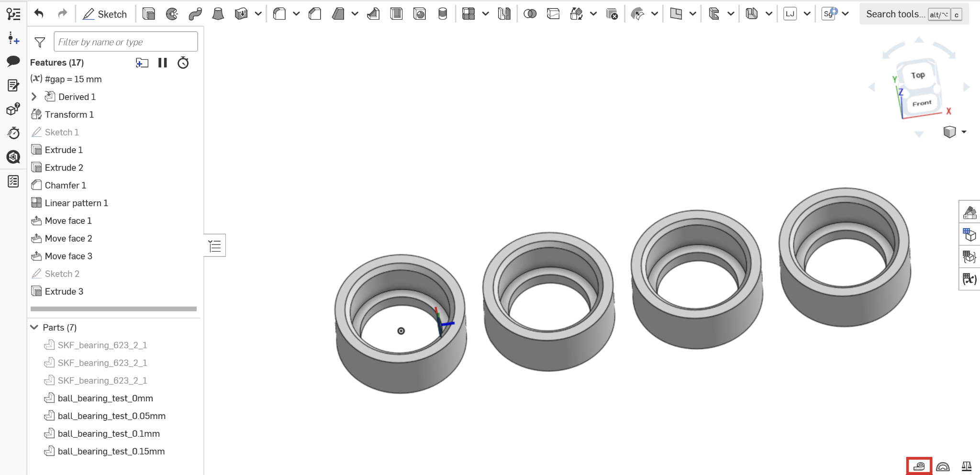
Task: Open the Mass properties scale icon
Action: (x=966, y=466)
